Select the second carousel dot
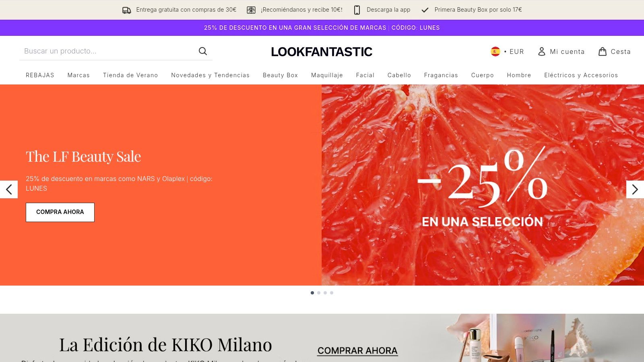 (319, 293)
